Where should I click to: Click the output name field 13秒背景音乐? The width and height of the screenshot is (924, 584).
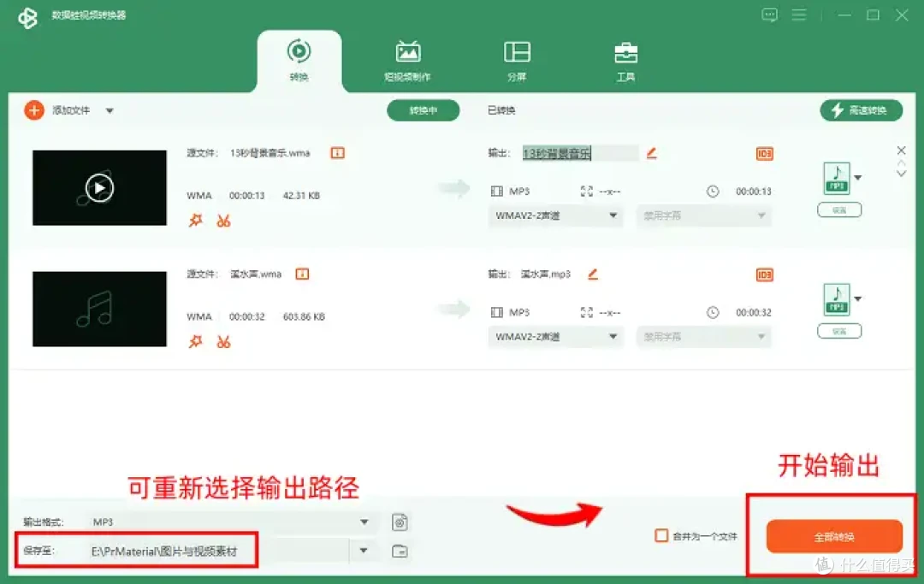coord(580,153)
